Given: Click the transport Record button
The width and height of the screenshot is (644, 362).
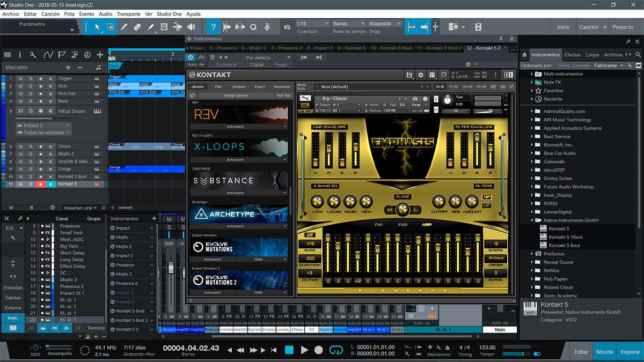Looking at the screenshot, I should click(319, 350).
